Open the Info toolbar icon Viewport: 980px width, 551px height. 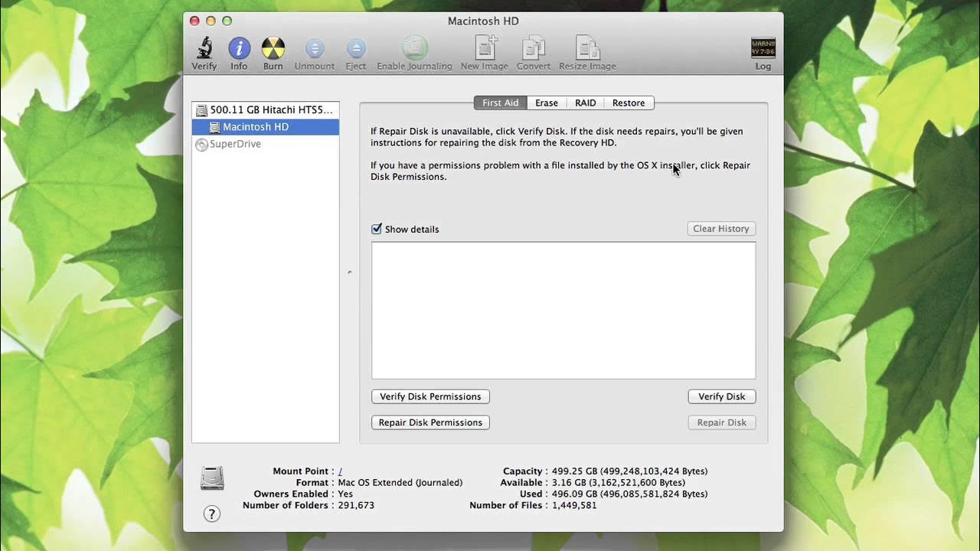coord(239,48)
